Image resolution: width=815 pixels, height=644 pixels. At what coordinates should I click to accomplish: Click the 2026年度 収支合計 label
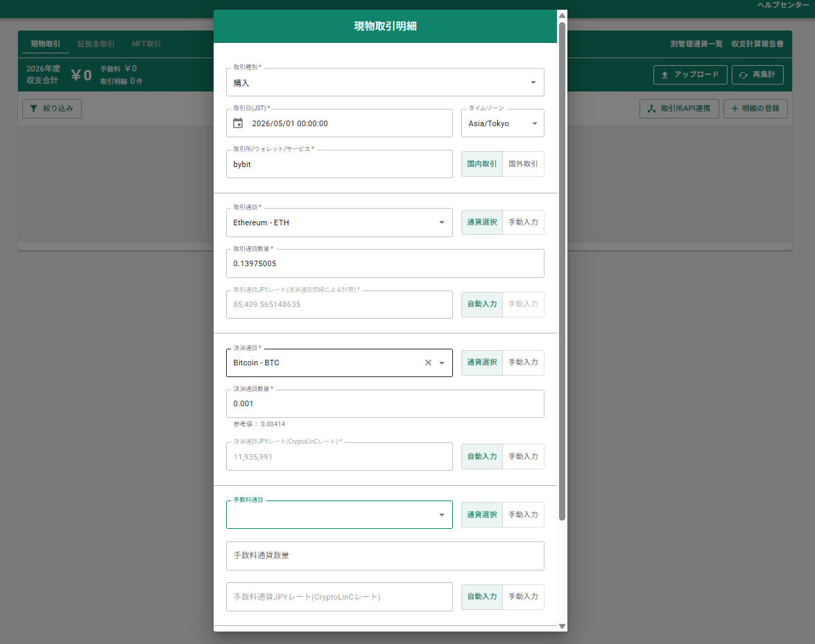(x=44, y=75)
